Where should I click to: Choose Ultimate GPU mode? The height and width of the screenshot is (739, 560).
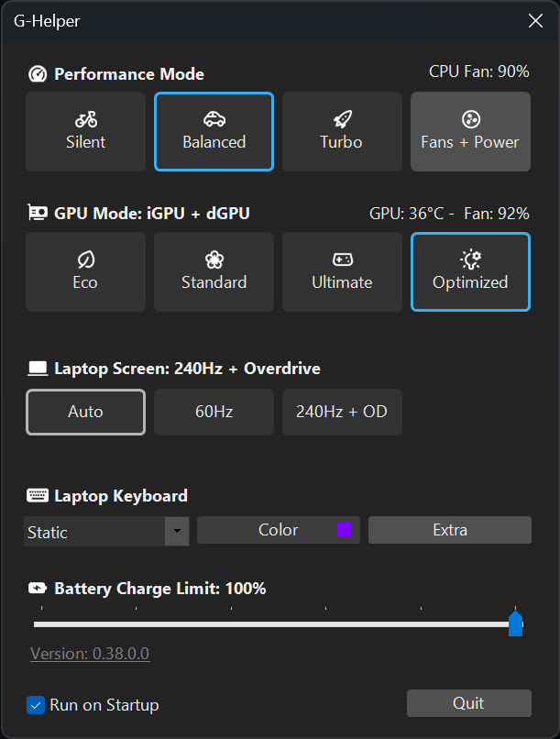click(342, 271)
